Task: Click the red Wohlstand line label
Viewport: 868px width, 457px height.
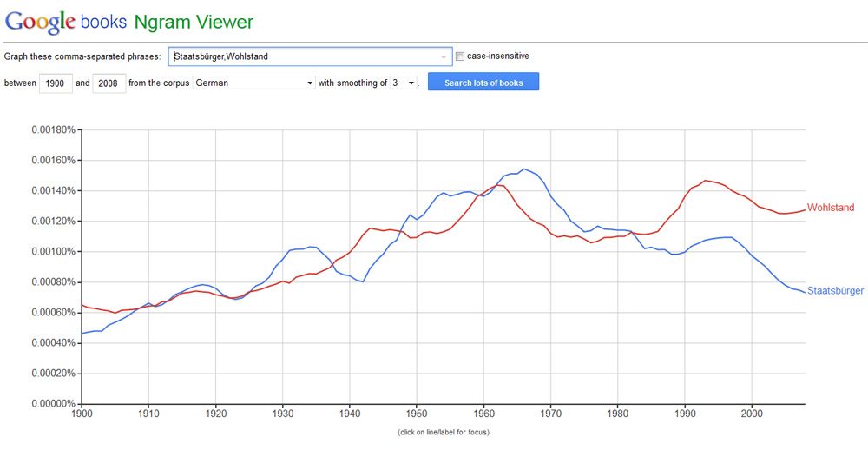Action: (830, 208)
